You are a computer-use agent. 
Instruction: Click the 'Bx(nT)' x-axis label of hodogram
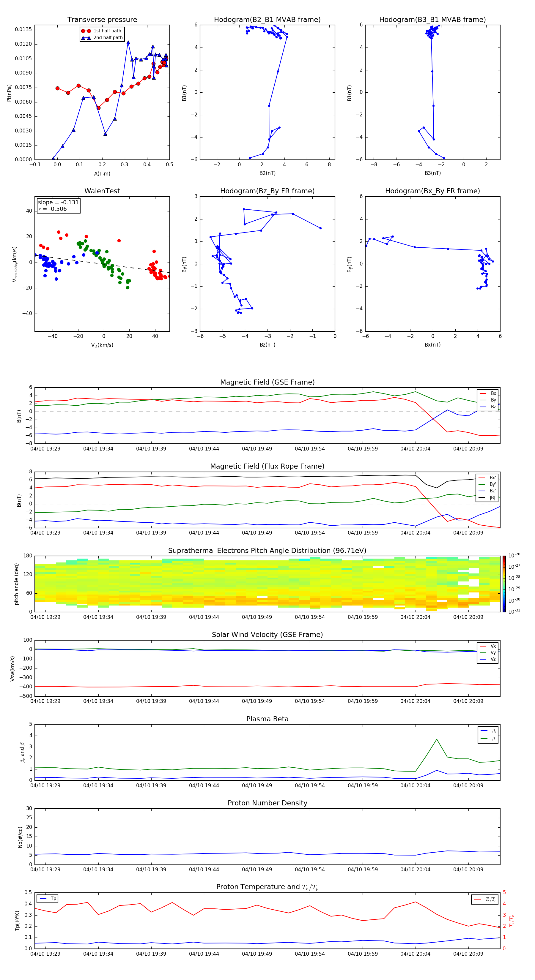click(432, 345)
